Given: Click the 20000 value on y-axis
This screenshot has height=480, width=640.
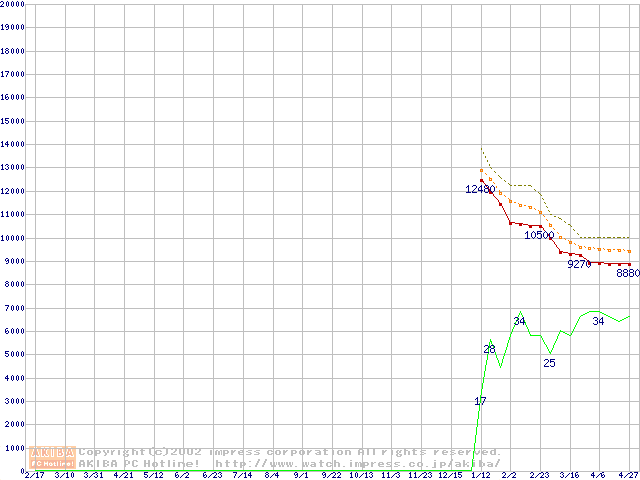Looking at the screenshot, I should click(x=12, y=4).
